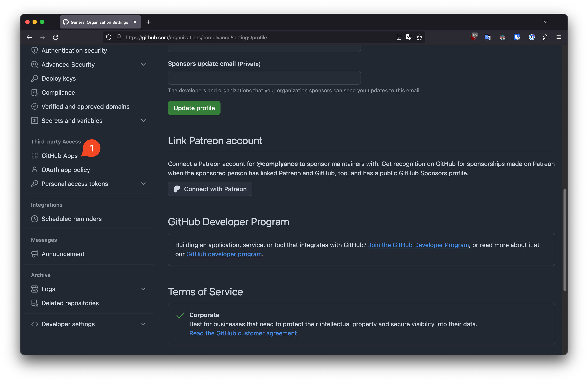Click the Verified and approved domains badge icon

pyautogui.click(x=35, y=106)
